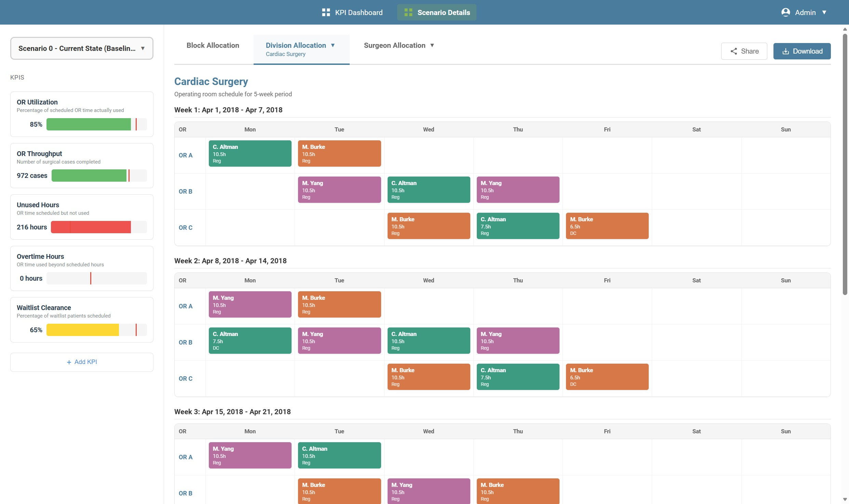Viewport: 849px width, 504px height.
Task: Click the plus icon next to Add KPI
Action: point(69,362)
